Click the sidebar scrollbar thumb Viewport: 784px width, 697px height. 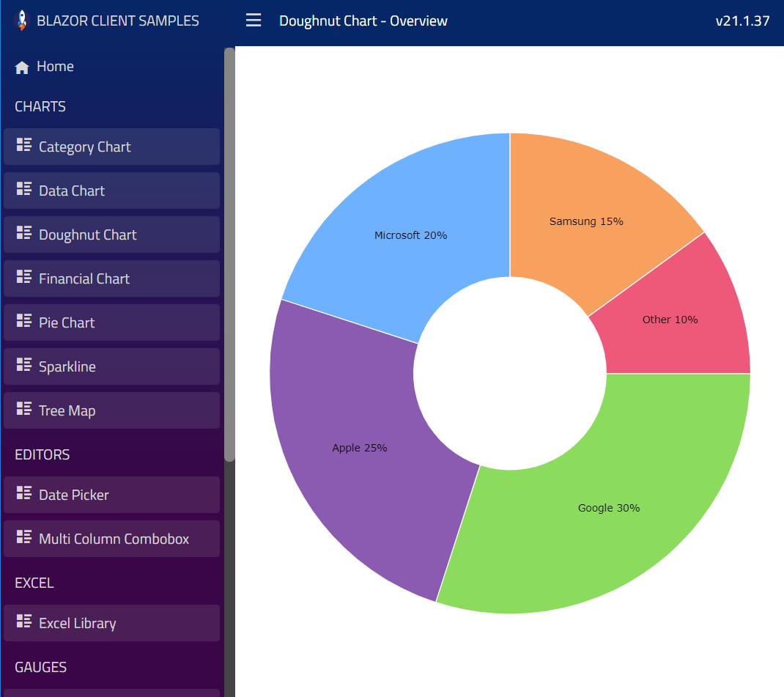229,254
